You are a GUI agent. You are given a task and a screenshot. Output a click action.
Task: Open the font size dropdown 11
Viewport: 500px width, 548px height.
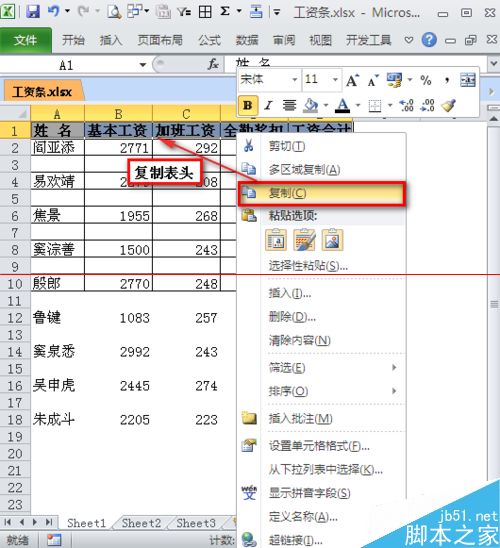(x=335, y=80)
